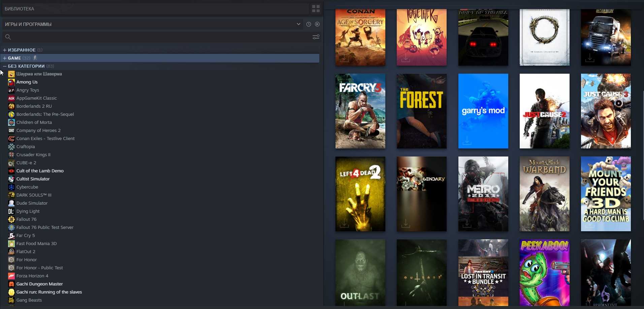Select Gachi run: Running of the slaves
644x309 pixels.
pos(49,292)
